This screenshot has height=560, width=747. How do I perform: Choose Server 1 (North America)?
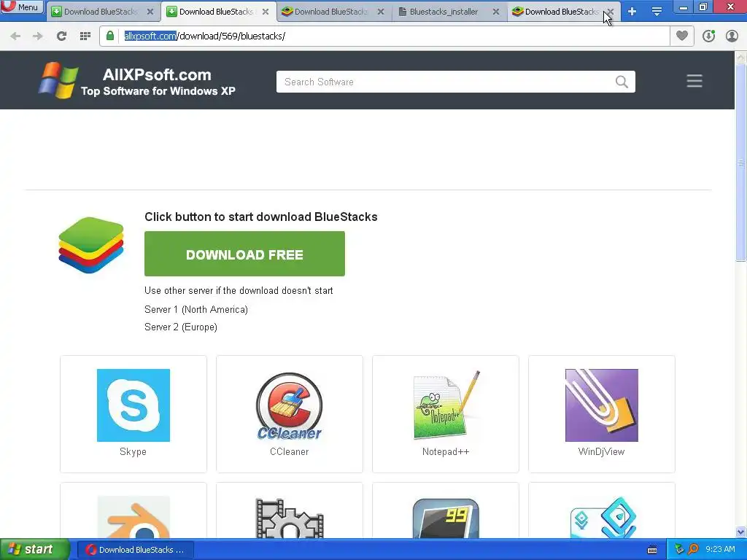point(196,309)
